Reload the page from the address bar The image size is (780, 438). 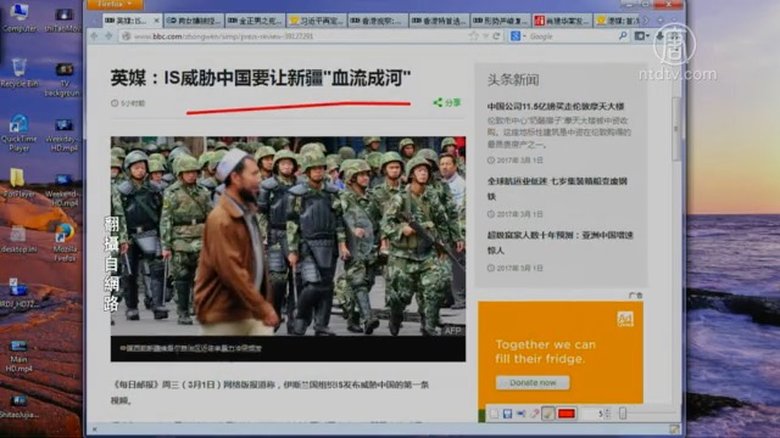click(x=497, y=36)
